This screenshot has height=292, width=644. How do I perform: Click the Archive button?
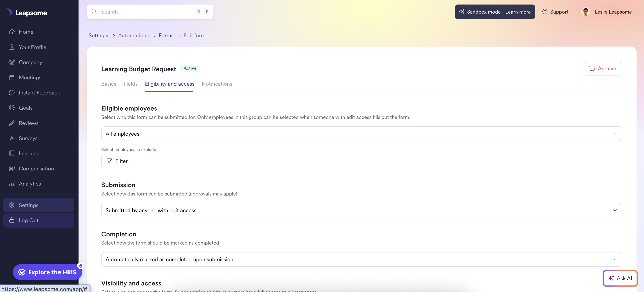[603, 68]
